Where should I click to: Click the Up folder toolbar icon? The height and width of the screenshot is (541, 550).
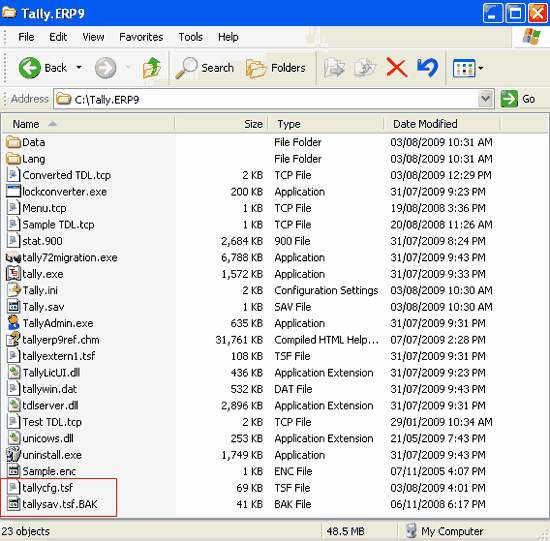pos(152,67)
